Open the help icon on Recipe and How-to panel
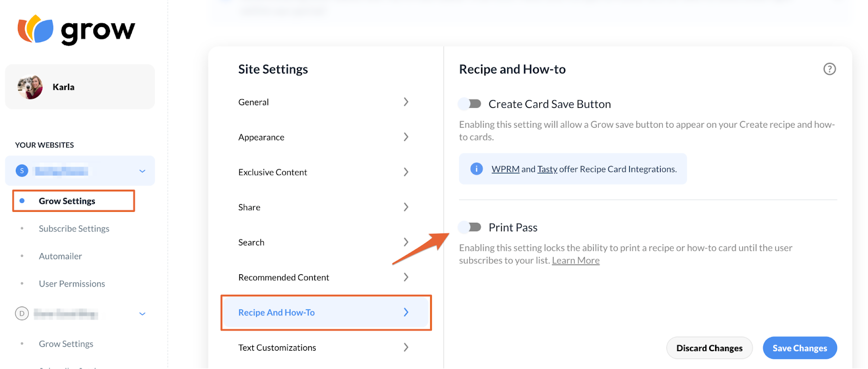This screenshot has width=868, height=369. tap(829, 69)
